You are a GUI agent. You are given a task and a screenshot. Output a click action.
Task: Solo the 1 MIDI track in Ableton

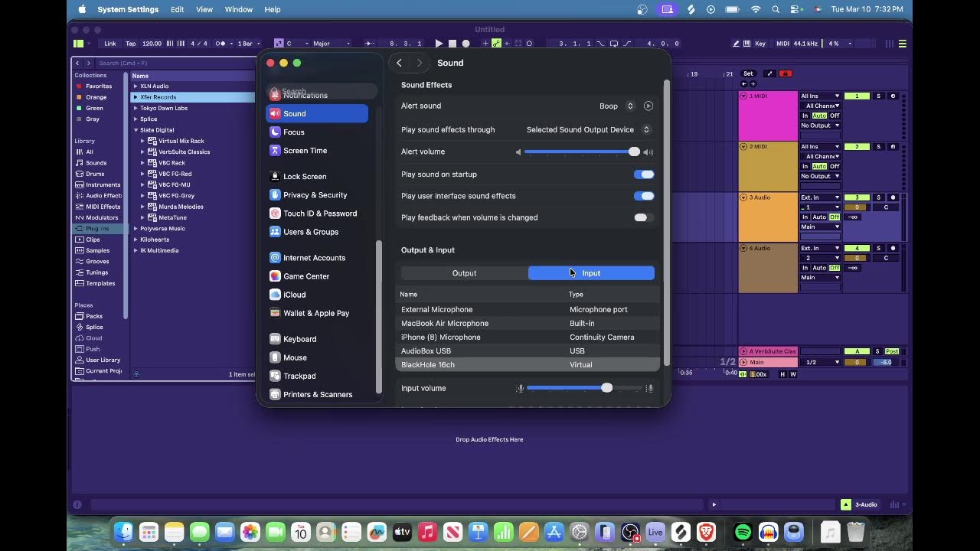tap(878, 96)
